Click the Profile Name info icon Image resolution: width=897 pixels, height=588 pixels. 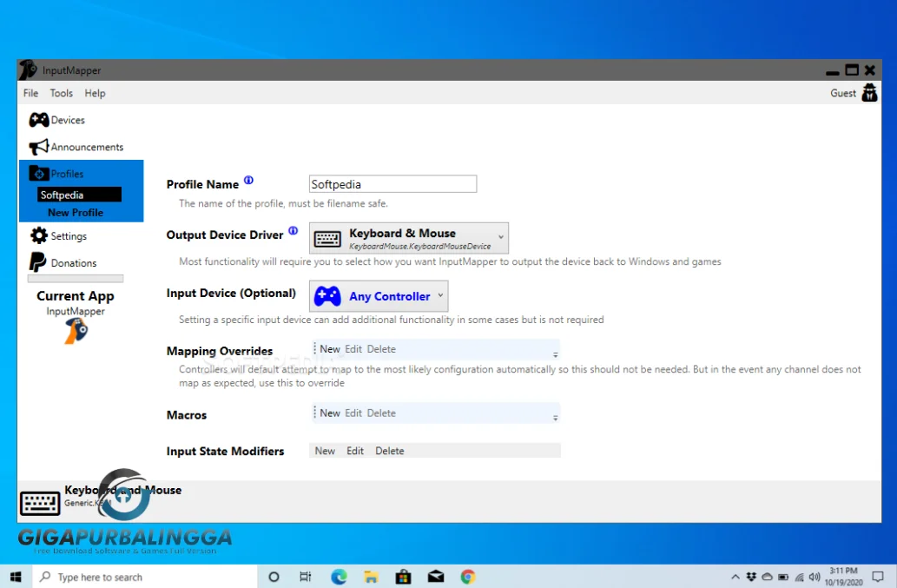click(x=249, y=179)
